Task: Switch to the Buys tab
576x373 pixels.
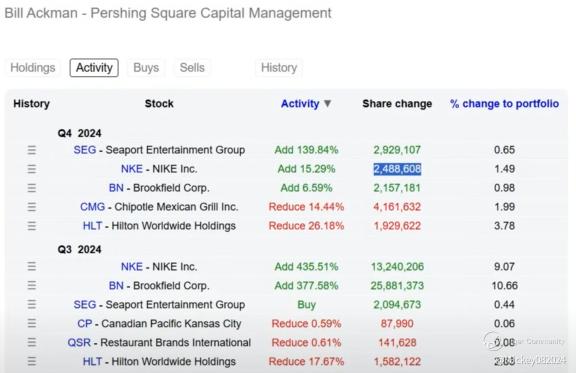Action: pyautogui.click(x=146, y=68)
